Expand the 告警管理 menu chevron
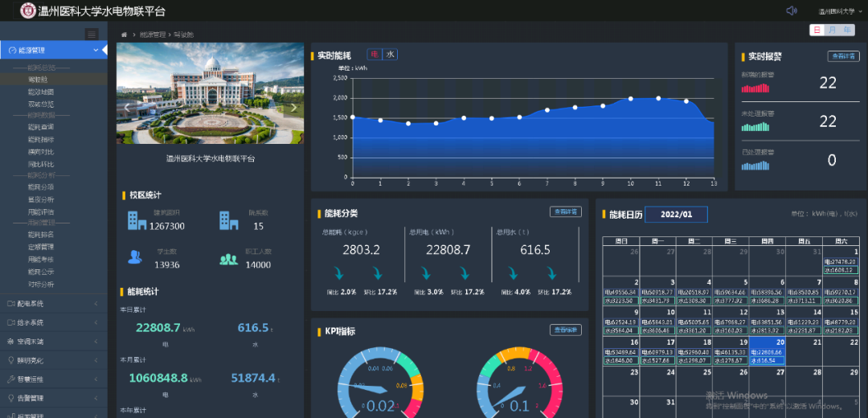The width and height of the screenshot is (868, 418). 96,398
